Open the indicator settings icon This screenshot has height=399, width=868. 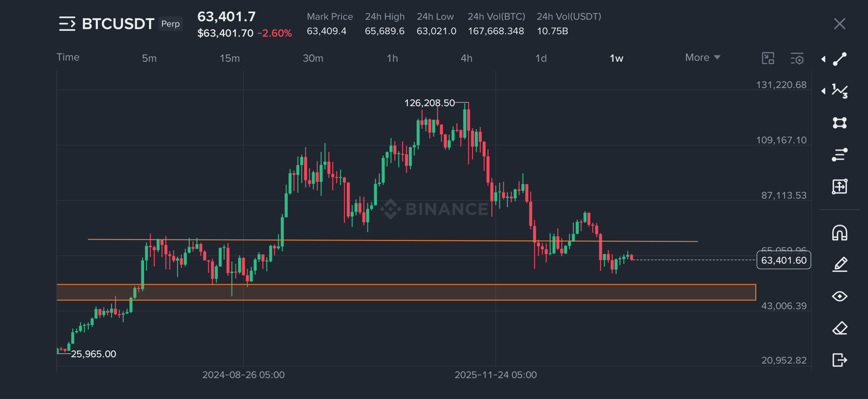[x=797, y=58]
